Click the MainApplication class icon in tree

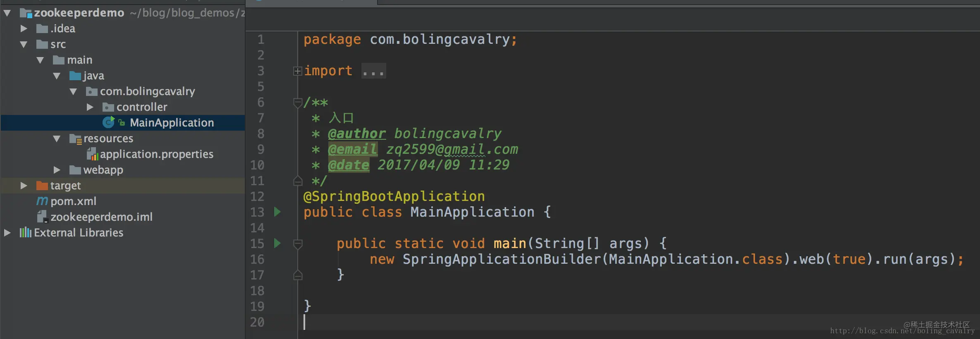point(108,122)
